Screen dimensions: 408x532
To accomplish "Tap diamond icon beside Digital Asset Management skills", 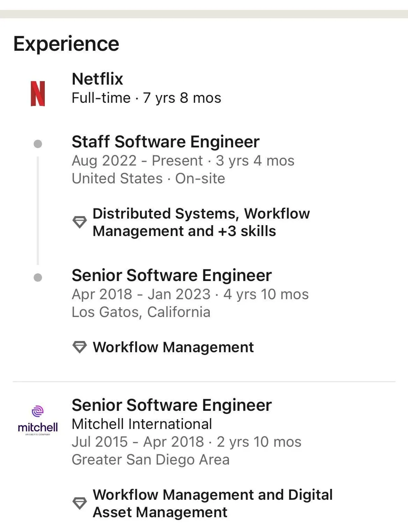I will coord(80,503).
